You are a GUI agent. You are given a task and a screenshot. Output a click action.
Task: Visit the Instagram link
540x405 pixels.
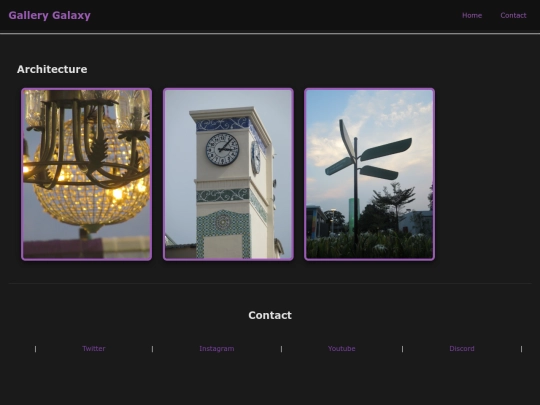coord(217,349)
